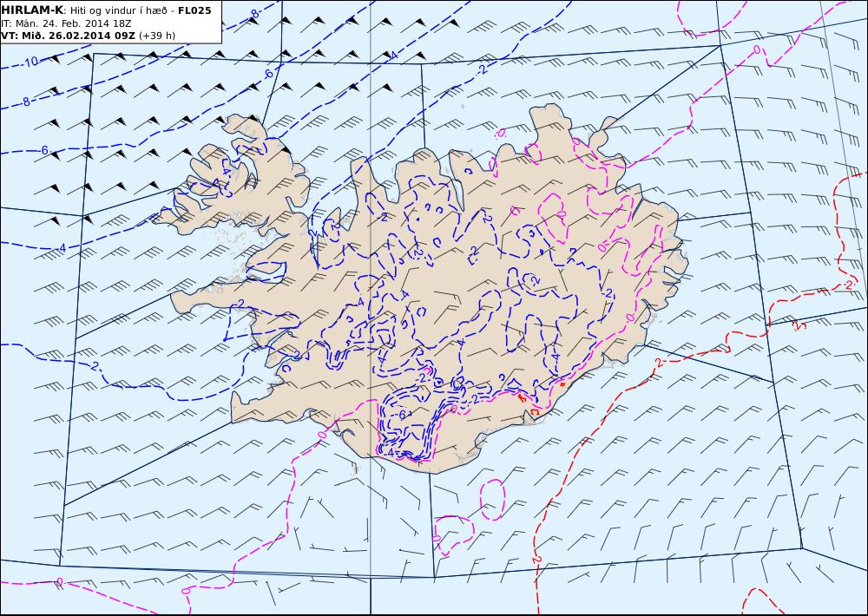Select the text 'Hiti og vindur í hæð'
The image size is (868, 616).
point(119,10)
